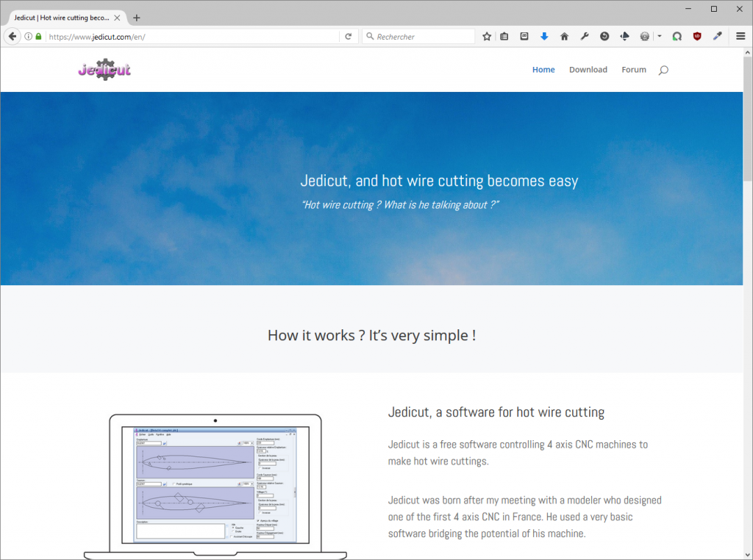Image resolution: width=753 pixels, height=560 pixels.
Task: Click the magnifier icon in Rechercher box
Action: pyautogui.click(x=370, y=36)
